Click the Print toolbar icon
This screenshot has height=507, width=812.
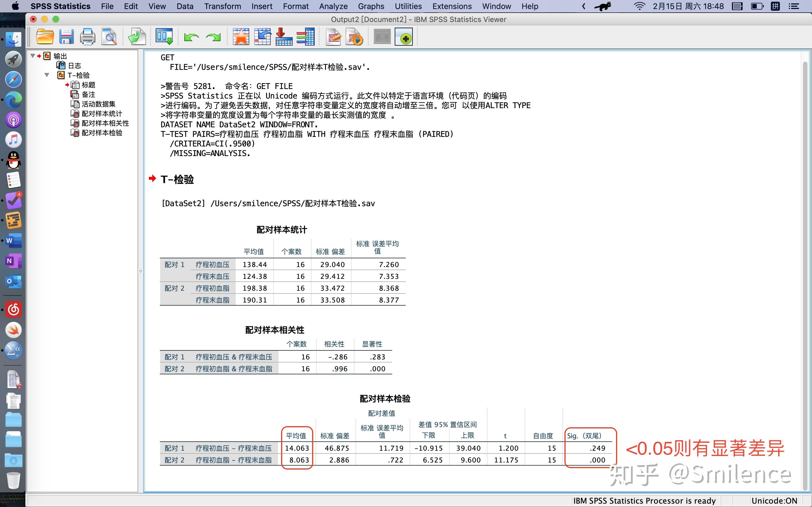[x=88, y=37]
